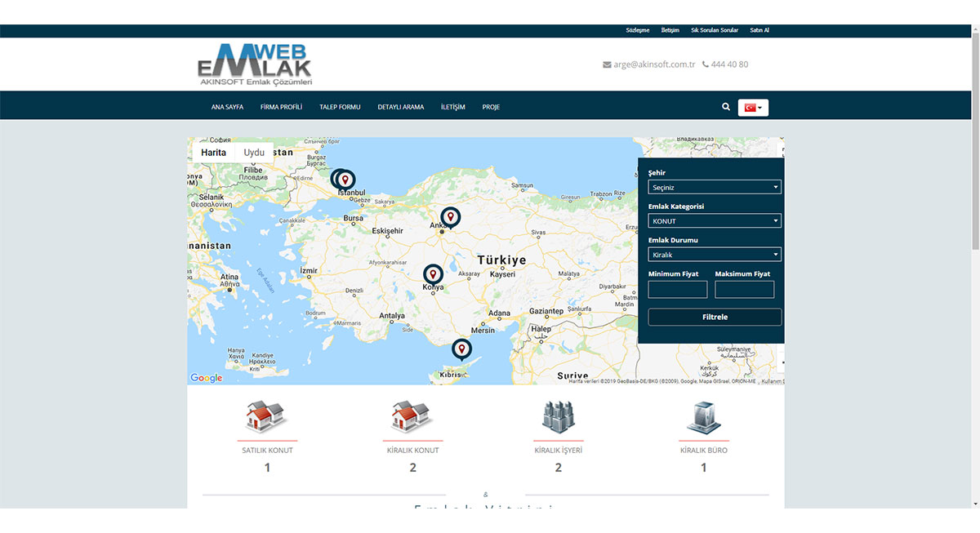Image resolution: width=980 pixels, height=533 pixels.
Task: Select the map pin near Konya
Action: (x=433, y=273)
